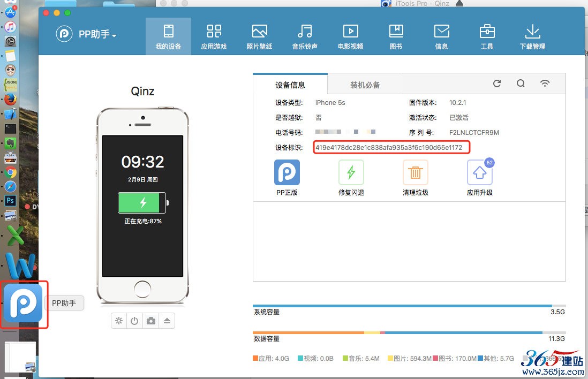The image size is (588, 379).
Task: Select the firmware version 10.2.1
Action: click(x=457, y=103)
